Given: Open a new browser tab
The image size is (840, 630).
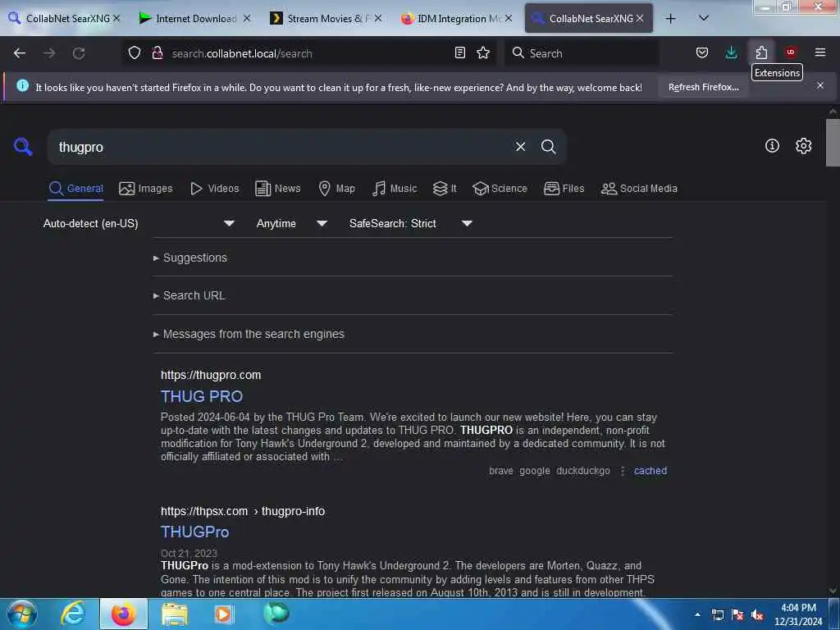Looking at the screenshot, I should tap(670, 19).
